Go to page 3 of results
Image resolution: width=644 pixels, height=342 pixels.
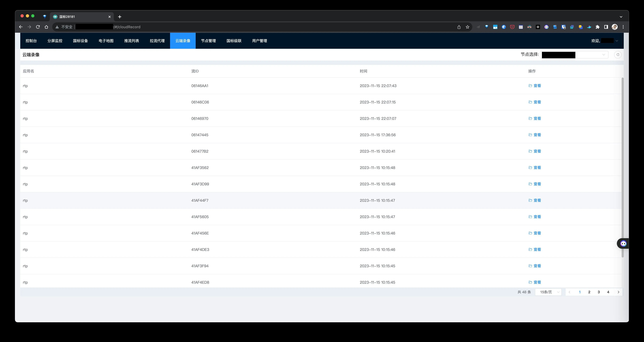599,292
